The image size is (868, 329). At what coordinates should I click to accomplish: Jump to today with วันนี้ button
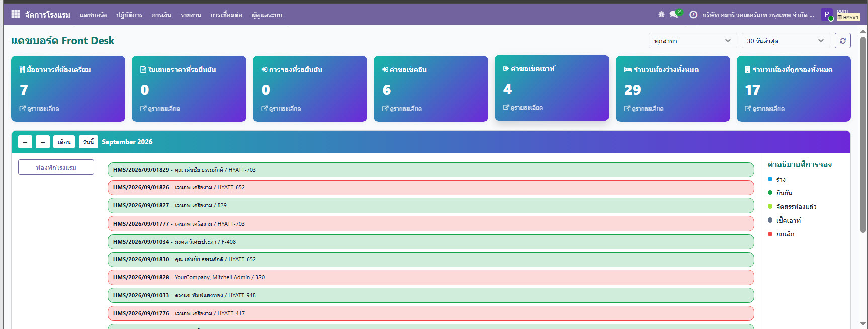coord(89,142)
